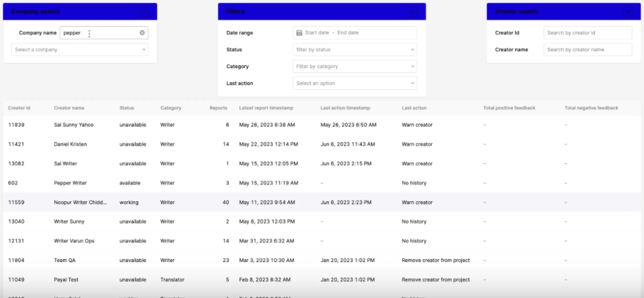Click creator name Noopur Writer Chidd...
This screenshot has width=644, height=298.
(x=80, y=202)
